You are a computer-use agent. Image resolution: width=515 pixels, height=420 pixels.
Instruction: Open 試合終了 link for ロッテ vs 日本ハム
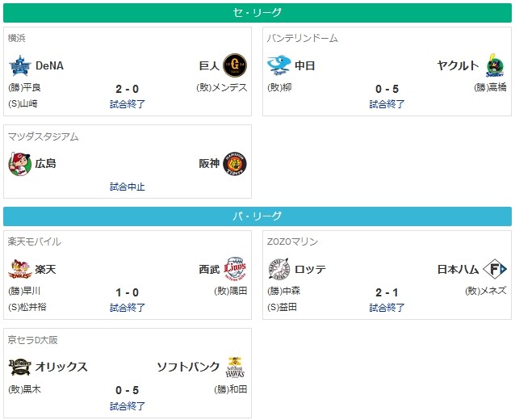tap(387, 308)
